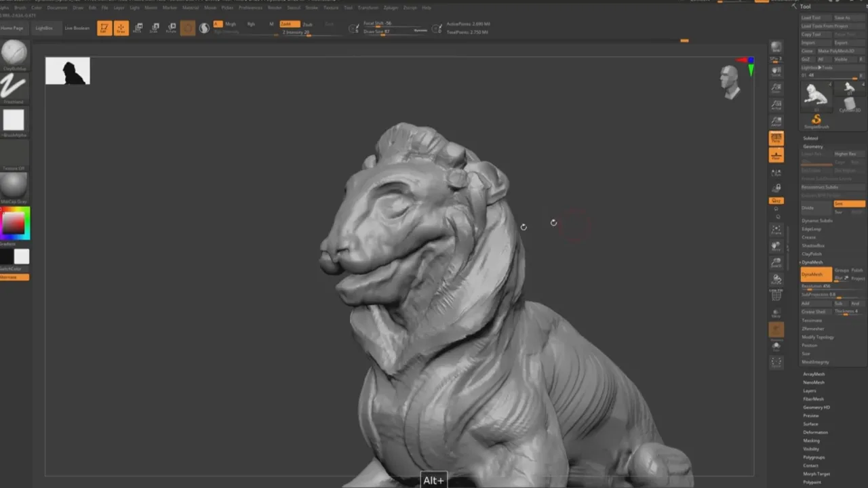Click the Frame view icon
The height and width of the screenshot is (488, 868).
[x=776, y=230]
